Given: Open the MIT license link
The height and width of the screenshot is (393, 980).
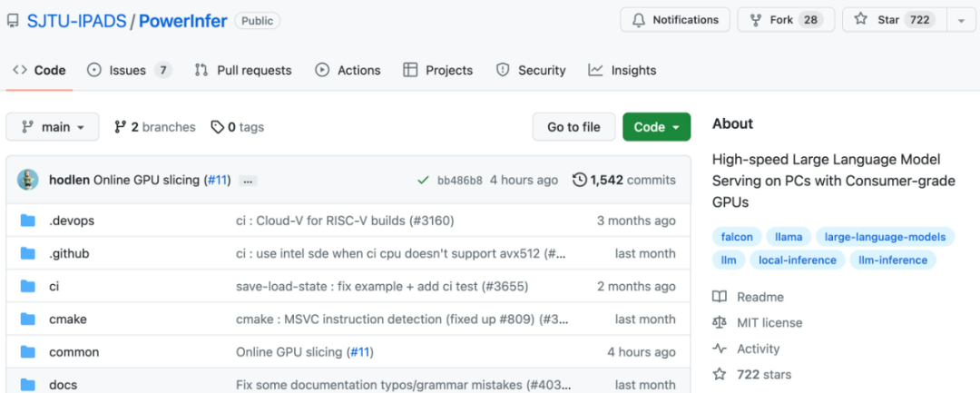Looking at the screenshot, I should [x=769, y=322].
